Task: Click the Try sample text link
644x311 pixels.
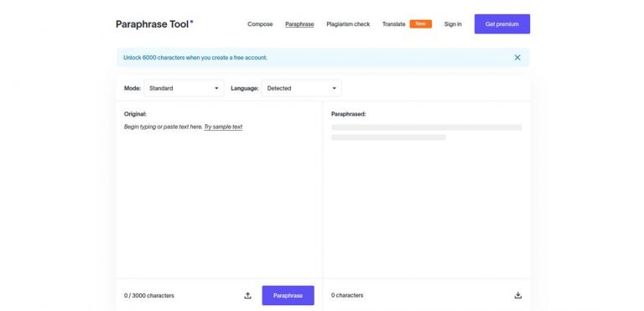Action: pos(223,127)
